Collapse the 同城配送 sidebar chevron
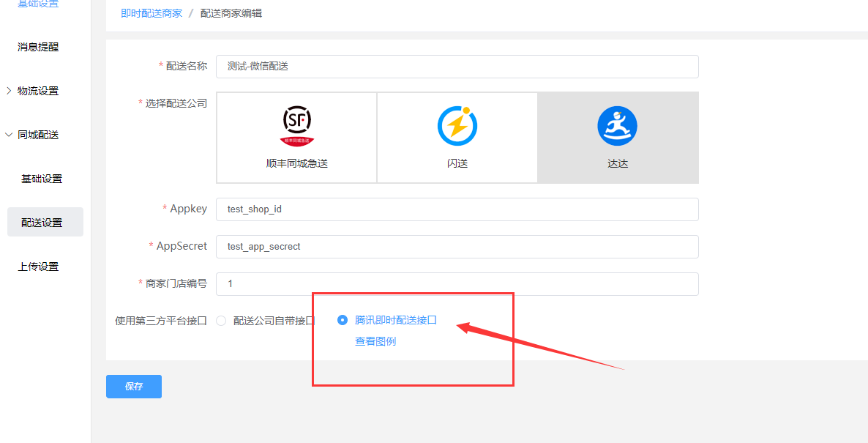This screenshot has height=443, width=868. pos(9,135)
